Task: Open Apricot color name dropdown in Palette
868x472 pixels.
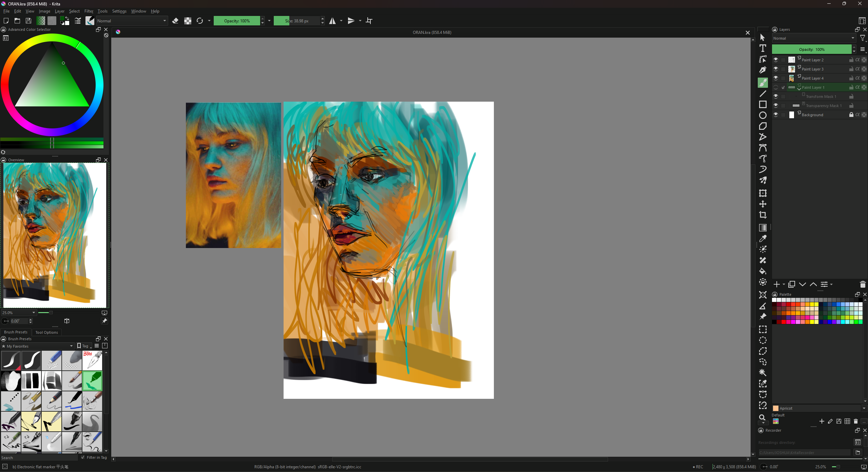Action: [864, 408]
